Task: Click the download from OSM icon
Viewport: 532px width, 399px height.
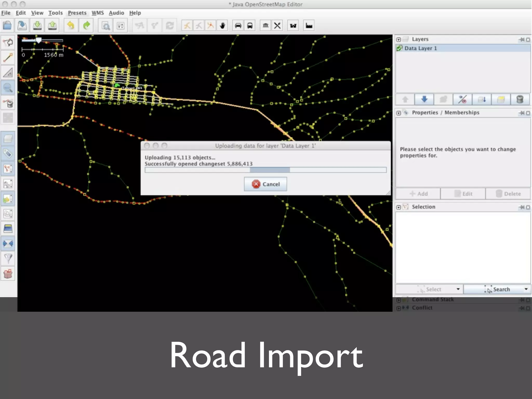Action: click(x=37, y=25)
